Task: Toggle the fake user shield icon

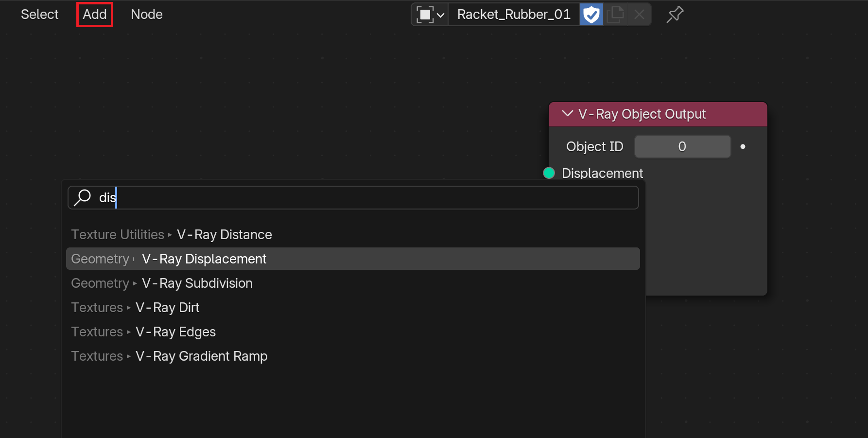Action: pyautogui.click(x=591, y=15)
